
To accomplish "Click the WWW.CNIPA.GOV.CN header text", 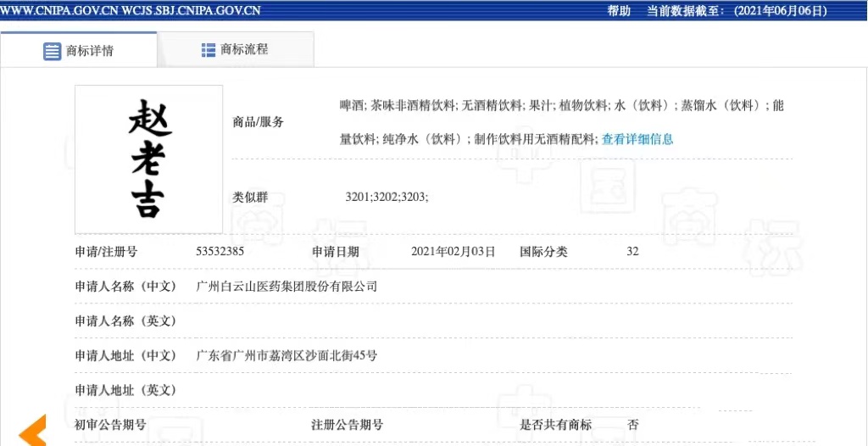I will [x=59, y=10].
